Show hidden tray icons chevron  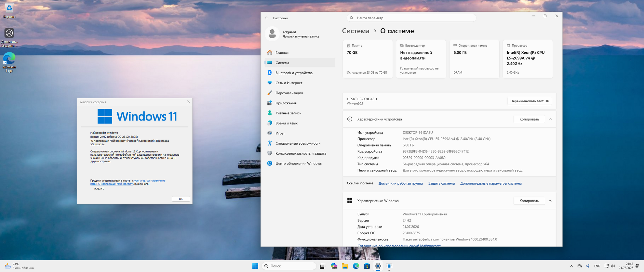click(x=571, y=266)
